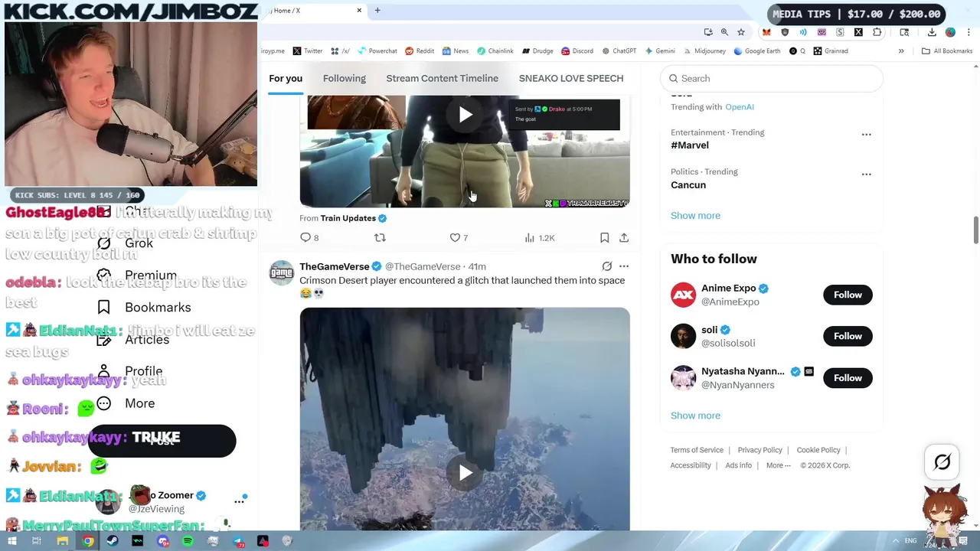This screenshot has height=551, width=980.
Task: Open the browser Downloads icon
Action: click(932, 32)
